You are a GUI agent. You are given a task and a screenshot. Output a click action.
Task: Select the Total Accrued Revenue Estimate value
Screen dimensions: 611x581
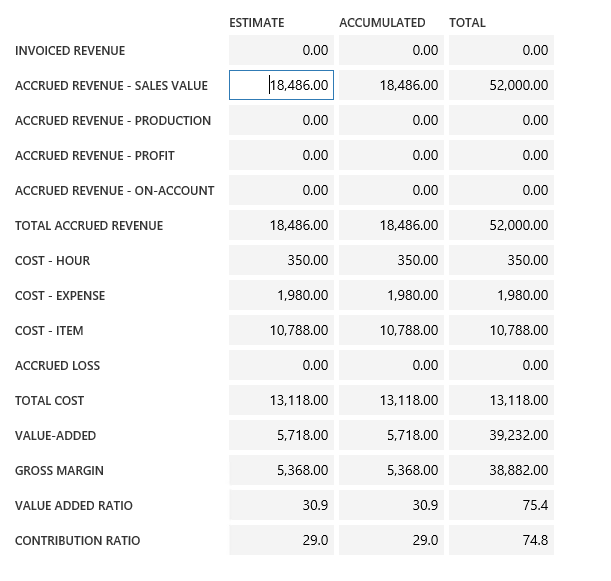tap(281, 225)
